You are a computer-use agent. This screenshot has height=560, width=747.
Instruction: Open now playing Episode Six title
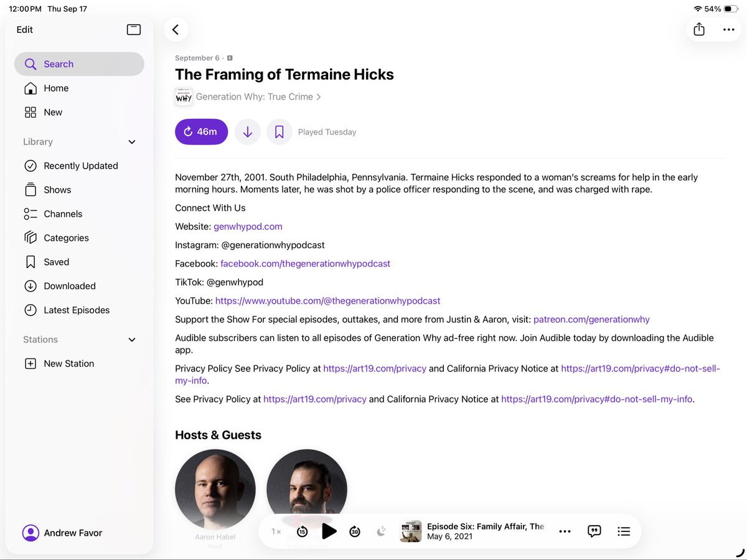486,526
